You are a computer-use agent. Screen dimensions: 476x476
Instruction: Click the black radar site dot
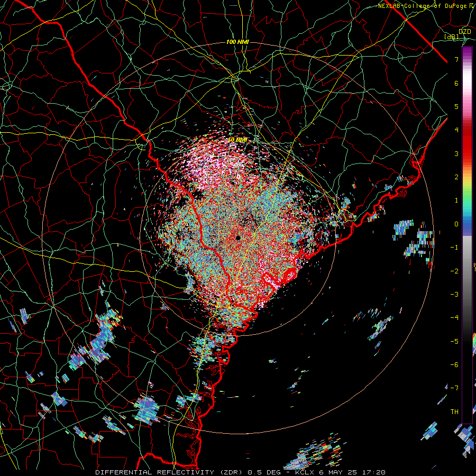pyautogui.click(x=238, y=237)
